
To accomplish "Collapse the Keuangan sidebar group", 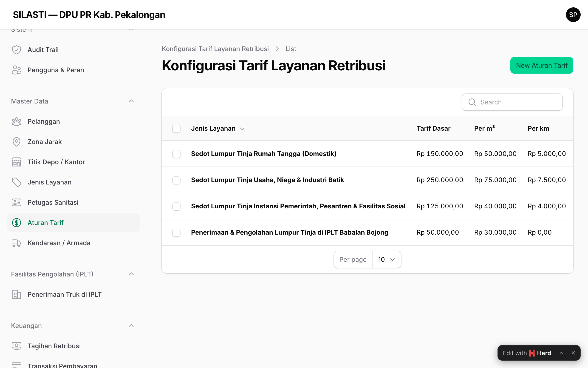I will [x=131, y=326].
